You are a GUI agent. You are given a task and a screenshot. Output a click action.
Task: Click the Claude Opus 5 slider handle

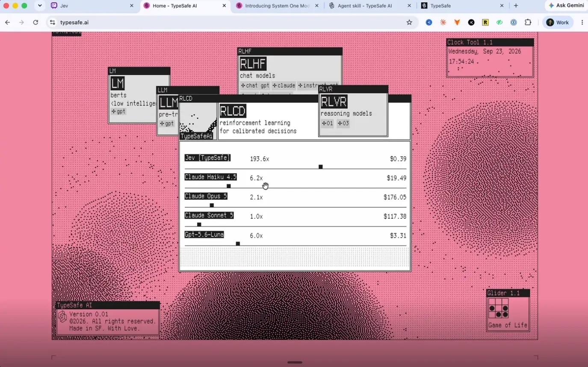click(212, 206)
